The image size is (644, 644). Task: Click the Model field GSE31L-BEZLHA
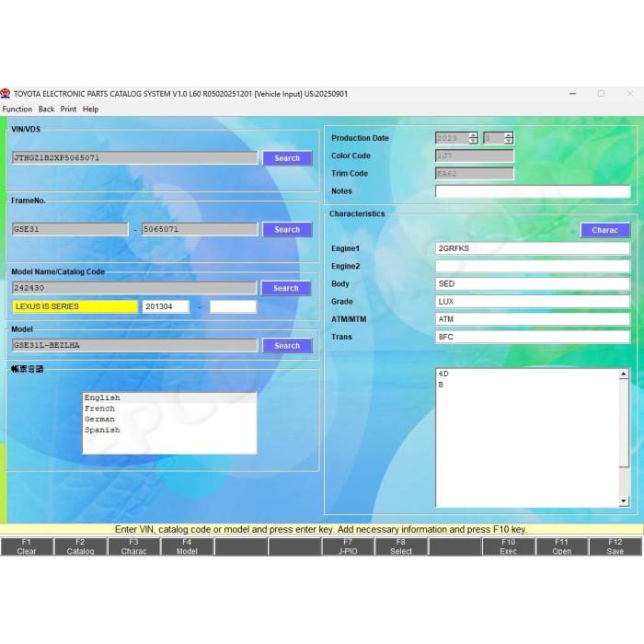coord(134,345)
